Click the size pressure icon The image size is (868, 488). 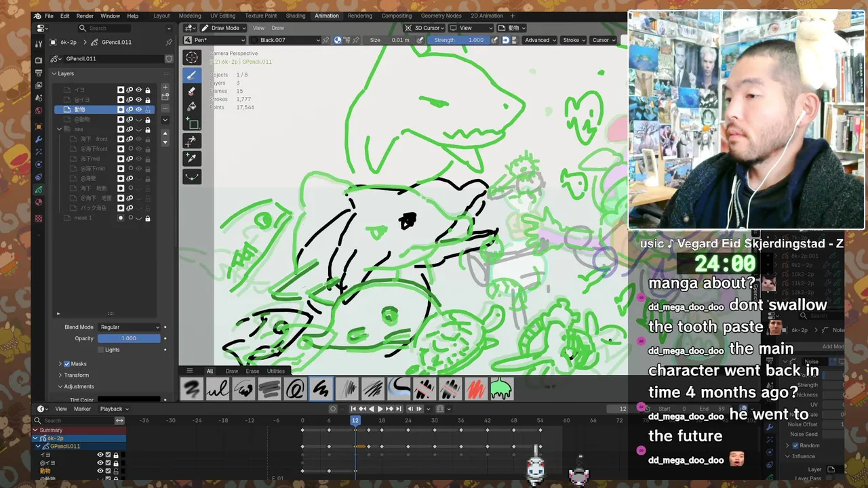420,40
